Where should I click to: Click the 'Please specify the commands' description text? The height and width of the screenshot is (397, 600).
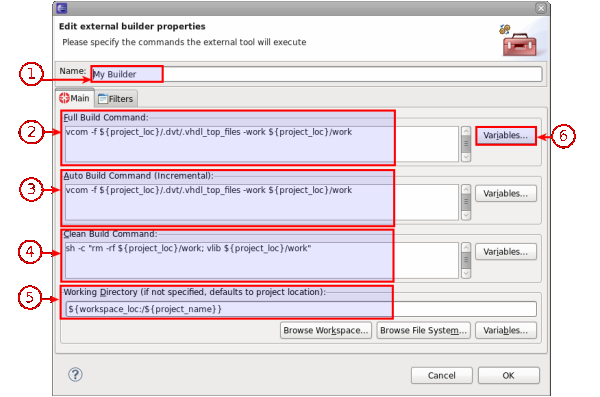click(x=184, y=42)
